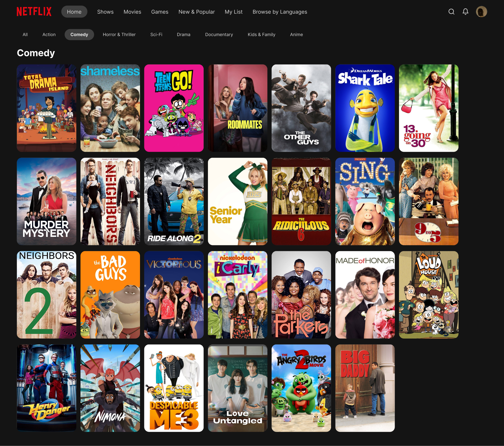504x446 pixels.
Task: Open the Shark Tale poster
Action: coord(365,108)
